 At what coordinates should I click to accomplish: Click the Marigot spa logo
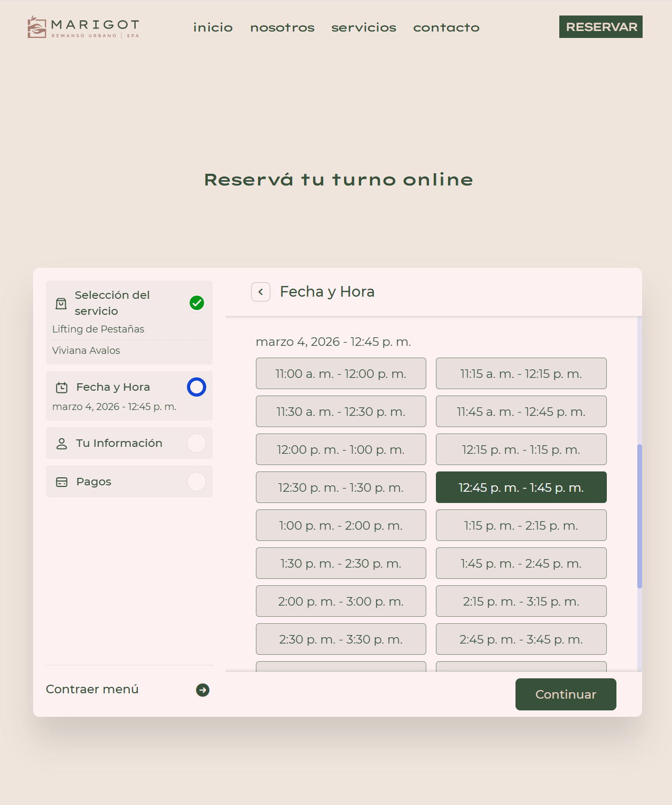coord(83,27)
